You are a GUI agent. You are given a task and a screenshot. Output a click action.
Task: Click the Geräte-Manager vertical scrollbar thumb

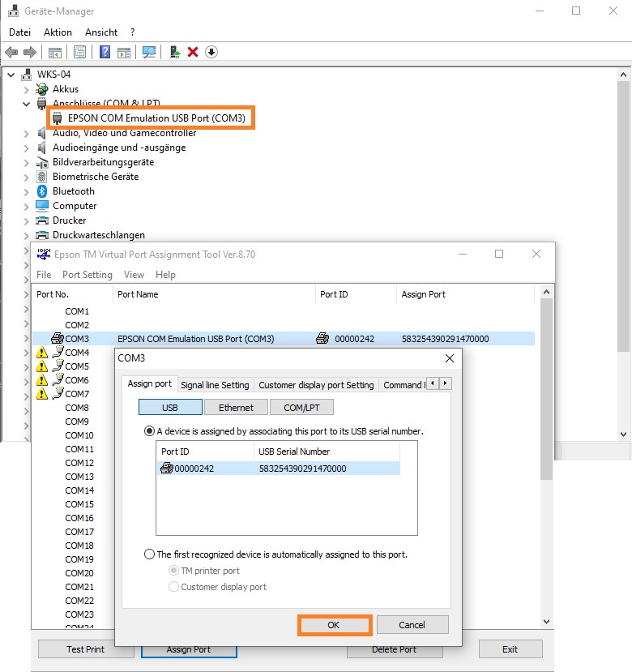(x=623, y=216)
